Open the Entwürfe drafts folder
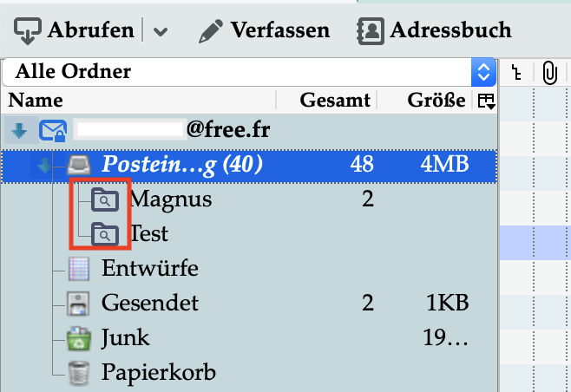This screenshot has width=571, height=392. point(149,268)
